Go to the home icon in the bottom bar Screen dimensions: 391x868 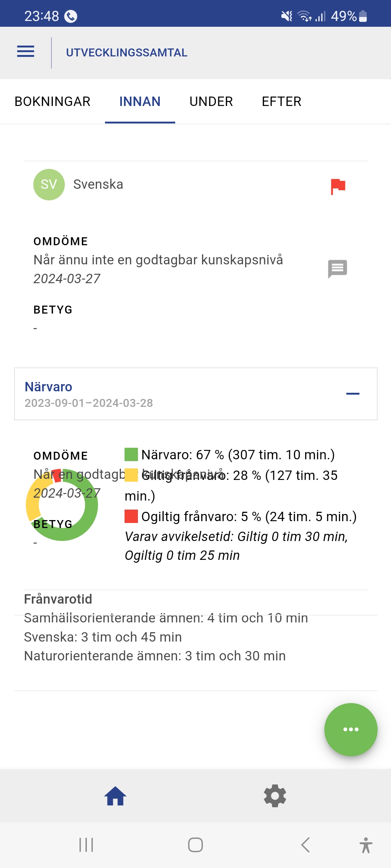[x=115, y=796]
